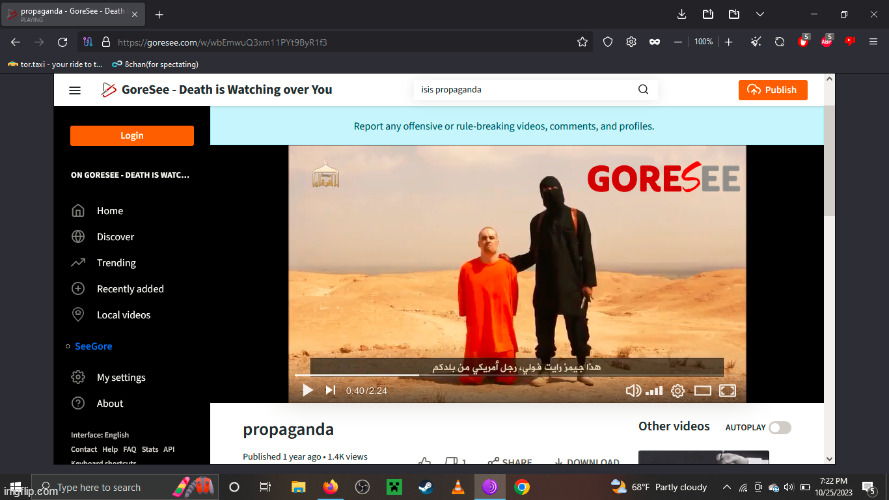This screenshot has width=889, height=500.
Task: Click the orange Login button
Action: pyautogui.click(x=132, y=135)
